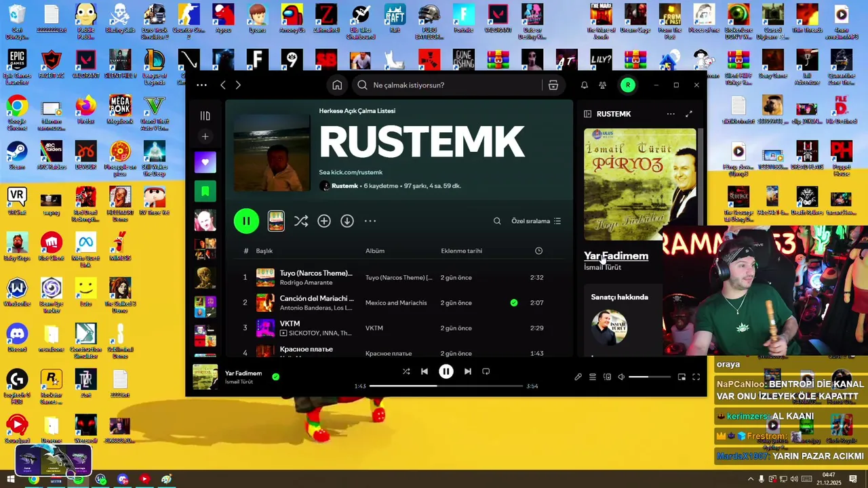Add RUSTEMK playlist to library
The image size is (868, 488).
pyautogui.click(x=324, y=221)
